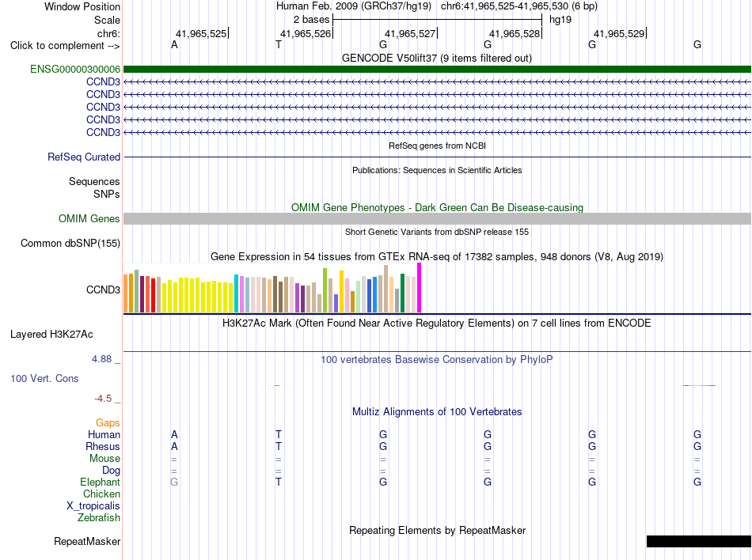Click base T in the complement sequence row

[279, 44]
